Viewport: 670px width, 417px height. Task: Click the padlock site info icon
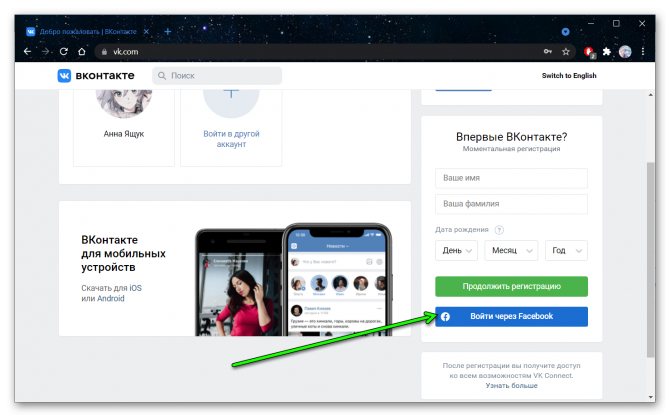(104, 52)
